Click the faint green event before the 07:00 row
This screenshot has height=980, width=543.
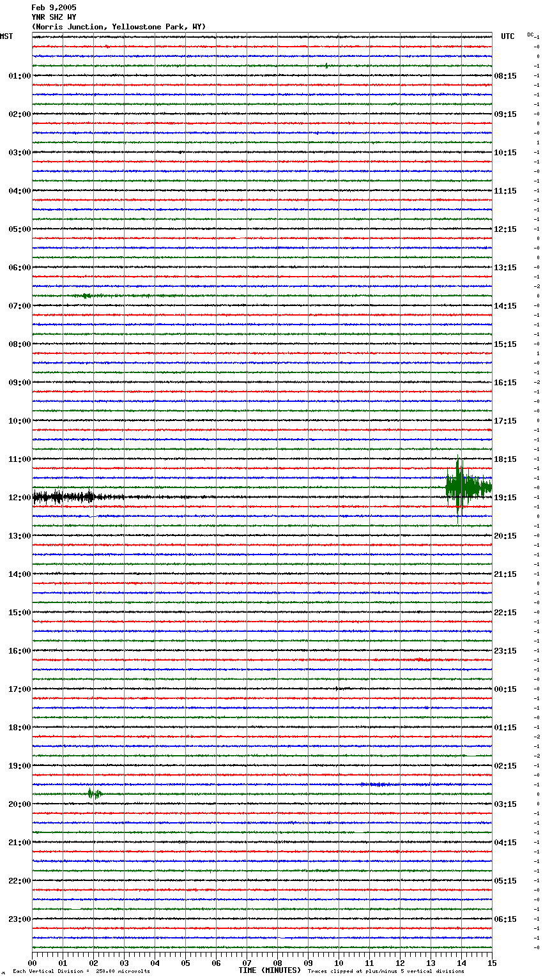pos(86,296)
